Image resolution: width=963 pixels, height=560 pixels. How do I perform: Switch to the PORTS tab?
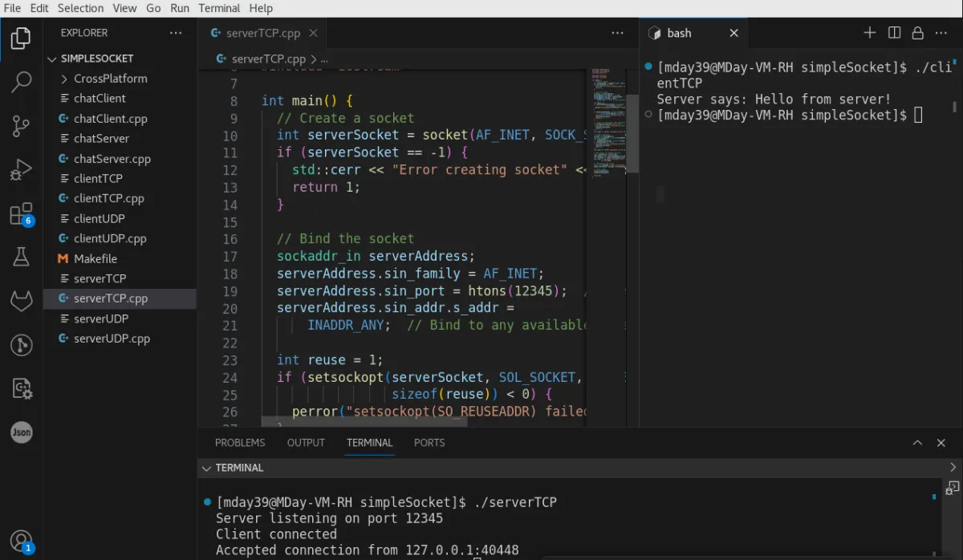[x=429, y=442]
